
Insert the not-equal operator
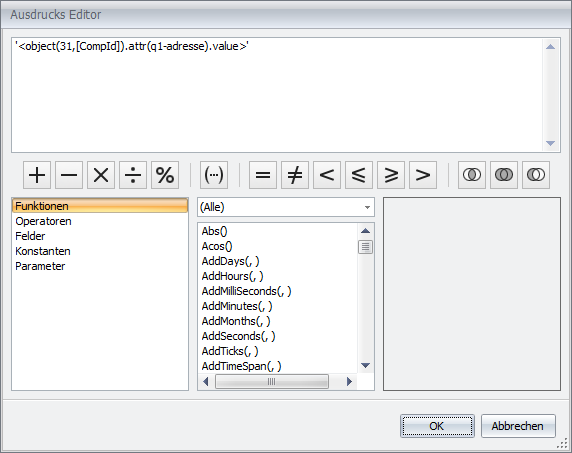(295, 175)
